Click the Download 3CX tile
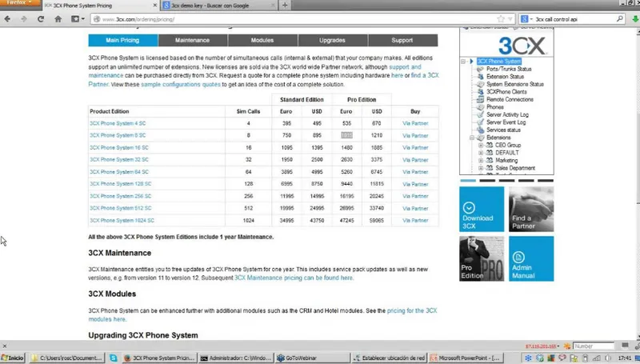Image resolution: width=640 pixels, height=364 pixels. (482, 210)
